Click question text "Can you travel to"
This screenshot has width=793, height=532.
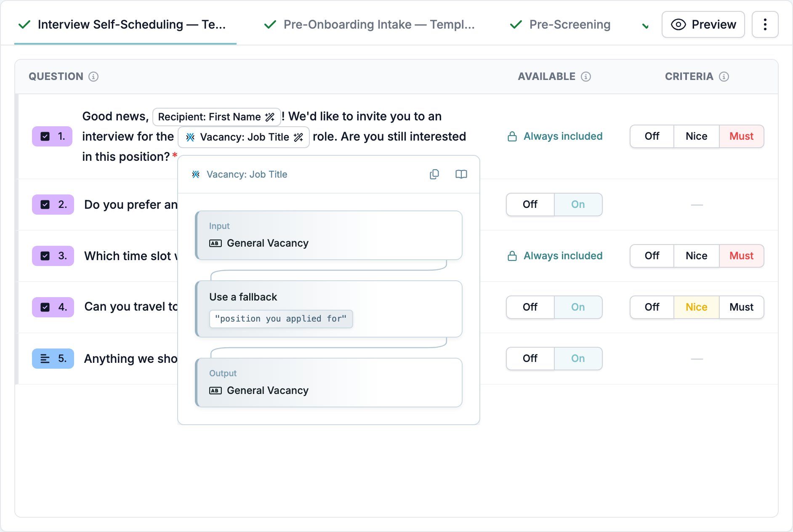coord(131,307)
